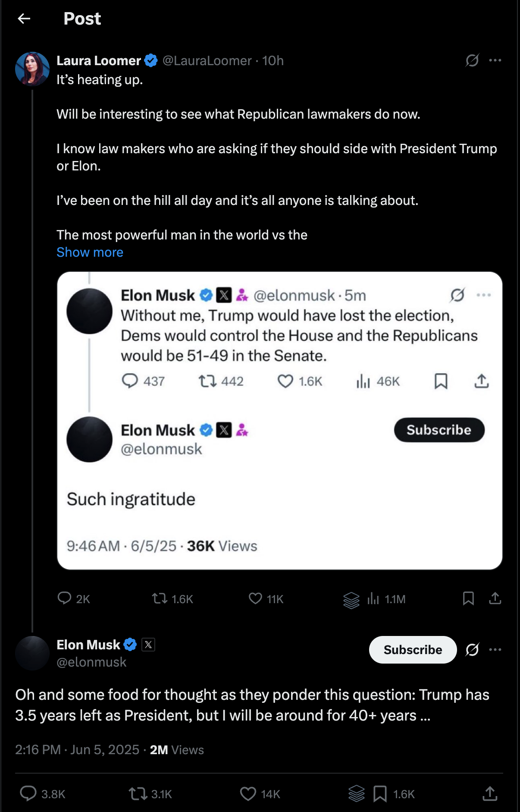Click Subscribe button next to Elon Musk's reply
This screenshot has width=520, height=812.
[x=413, y=650]
